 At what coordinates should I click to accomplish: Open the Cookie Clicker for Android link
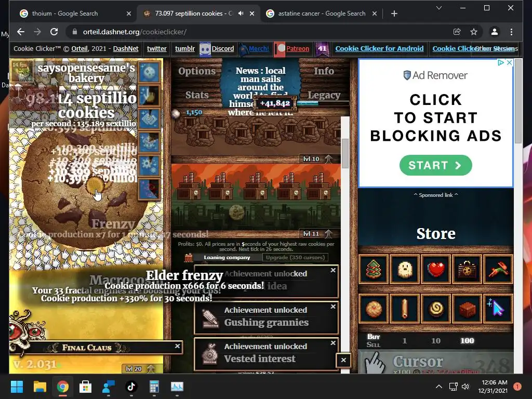379,48
